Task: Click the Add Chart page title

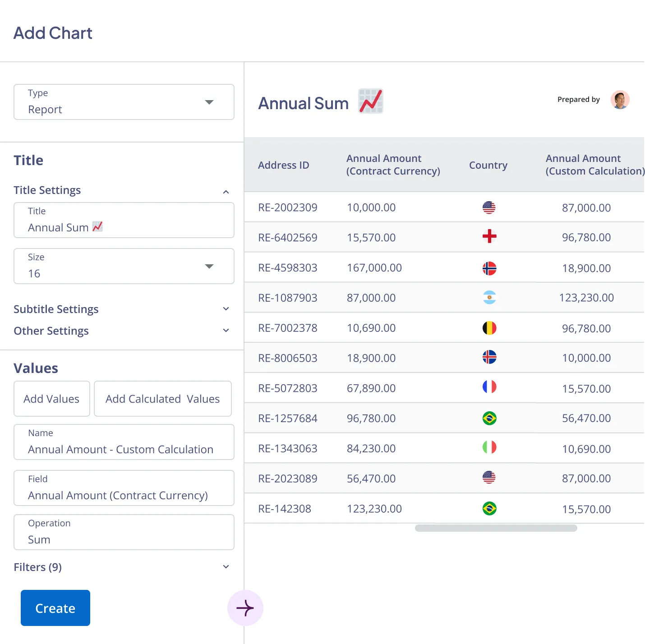Action: tap(53, 33)
